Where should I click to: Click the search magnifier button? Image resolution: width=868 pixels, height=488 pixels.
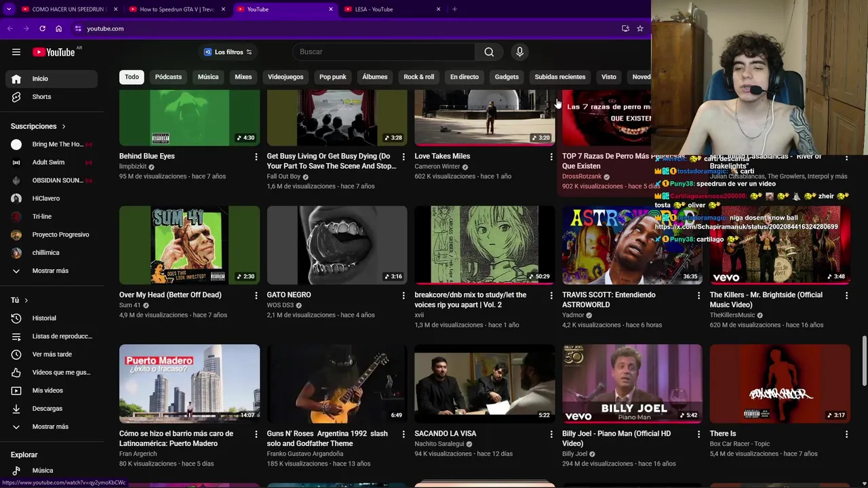coord(489,52)
